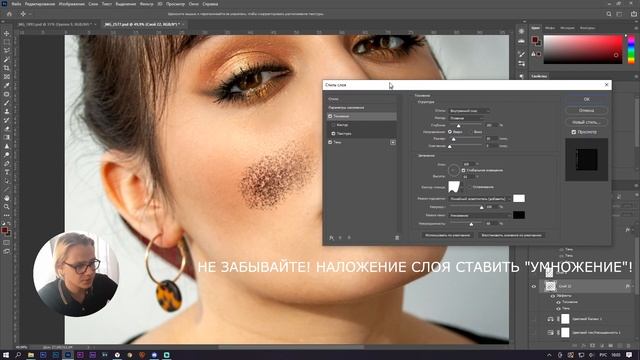Select the Lasso tool
The width and height of the screenshot is (640, 360).
7,51
